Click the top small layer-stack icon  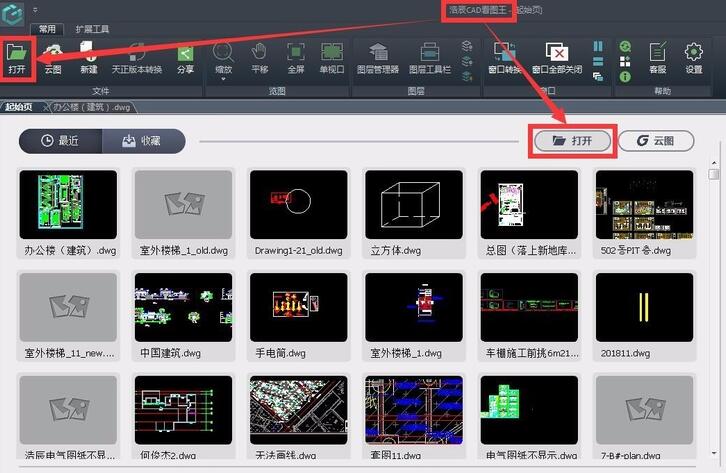pos(467,46)
